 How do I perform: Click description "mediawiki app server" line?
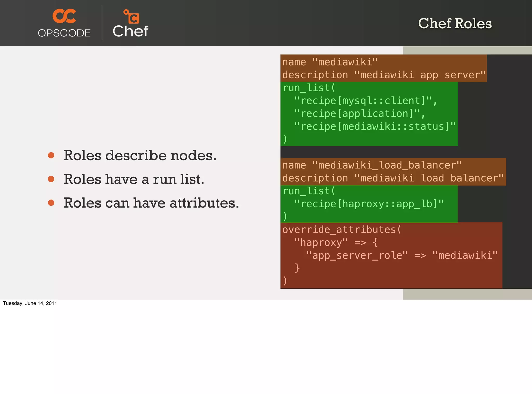point(384,75)
